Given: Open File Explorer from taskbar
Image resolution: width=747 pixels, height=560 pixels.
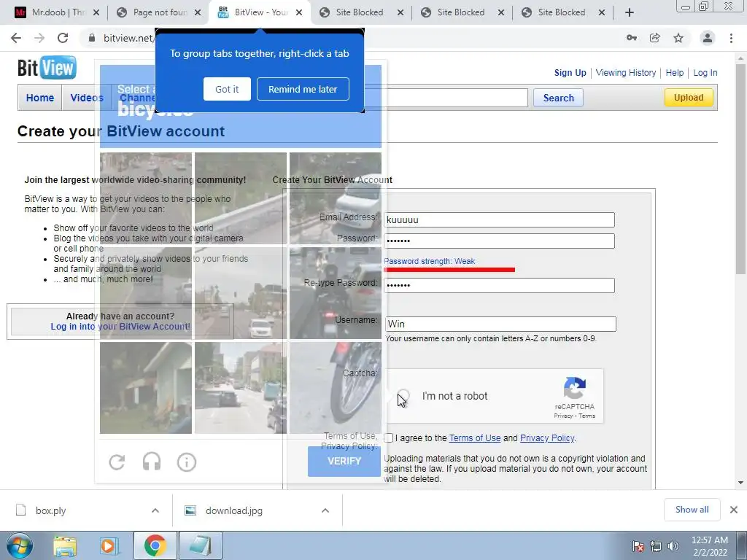Looking at the screenshot, I should [x=65, y=546].
